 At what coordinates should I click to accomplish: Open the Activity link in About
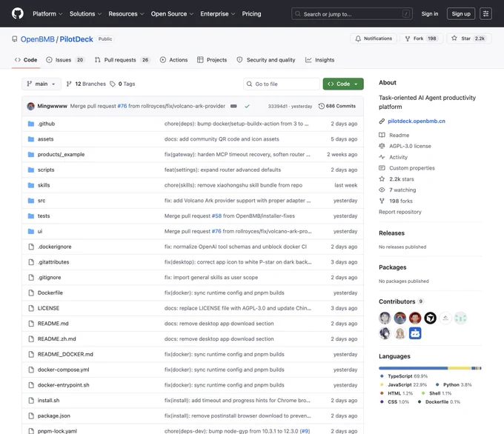click(398, 157)
